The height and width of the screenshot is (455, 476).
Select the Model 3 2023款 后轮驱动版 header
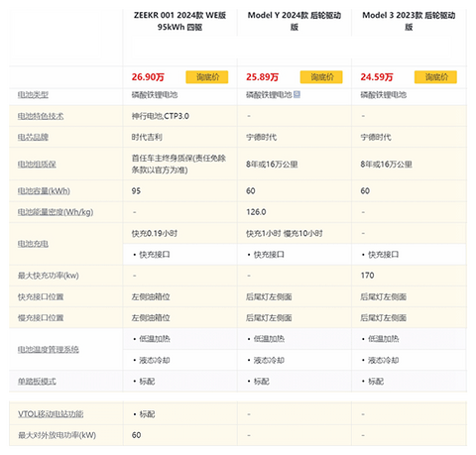(x=409, y=21)
